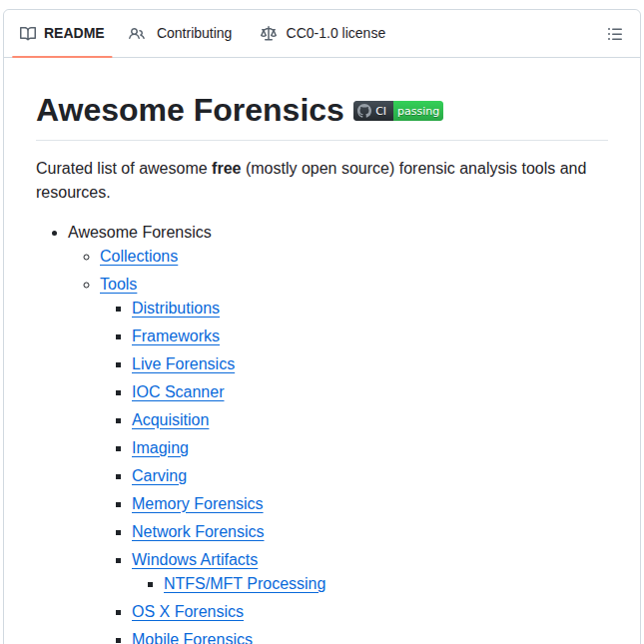The height and width of the screenshot is (644, 644).
Task: Click the bold word 'free'
Action: [x=227, y=169]
